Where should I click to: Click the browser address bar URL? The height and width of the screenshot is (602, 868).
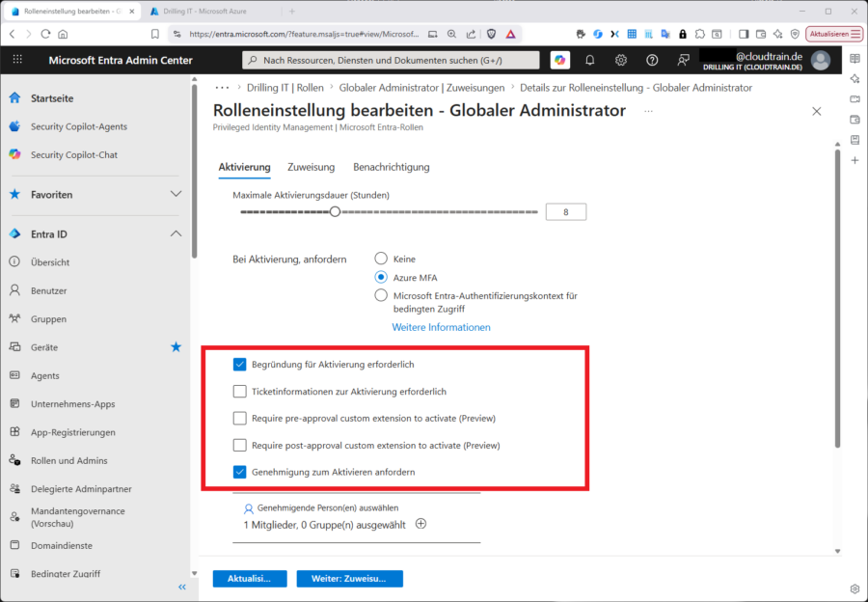click(304, 34)
